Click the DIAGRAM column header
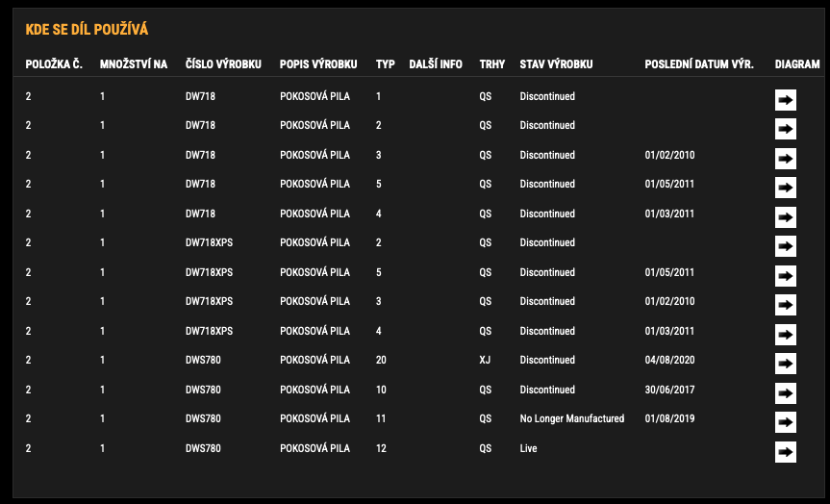830x504 pixels. 797,64
